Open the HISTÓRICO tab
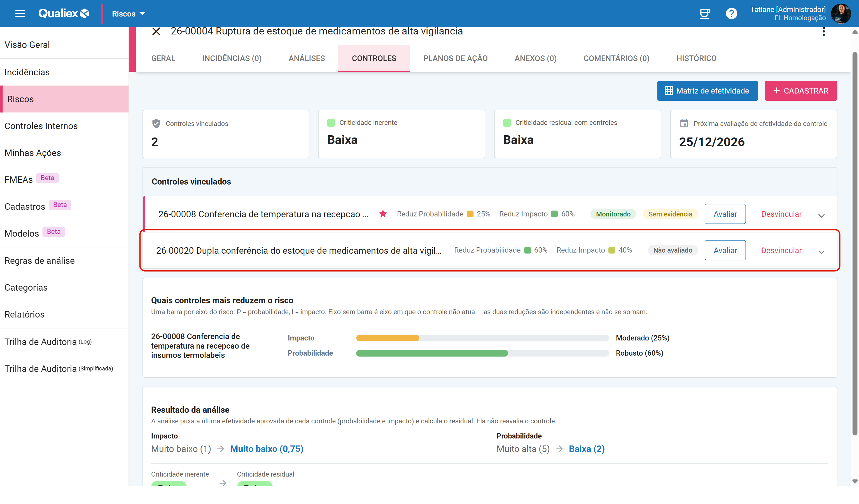859x504 pixels. pos(696,58)
